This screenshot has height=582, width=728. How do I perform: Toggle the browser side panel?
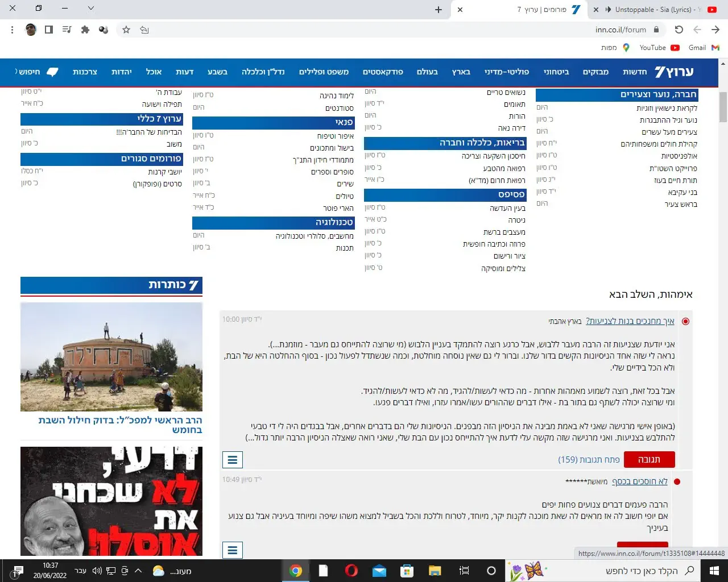pyautogui.click(x=49, y=30)
